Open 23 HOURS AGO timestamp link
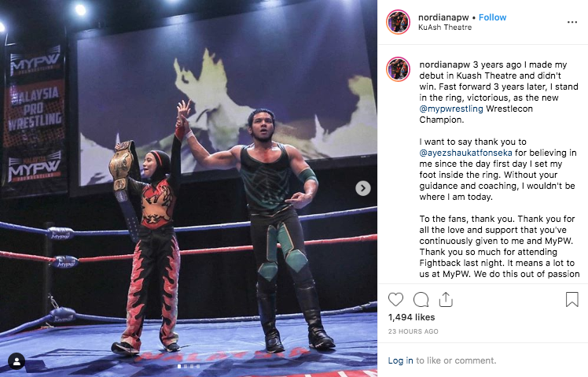This screenshot has height=377, width=588. 413,331
